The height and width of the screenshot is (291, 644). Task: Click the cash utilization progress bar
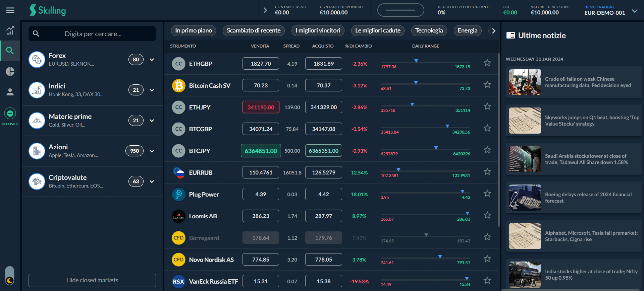click(401, 10)
